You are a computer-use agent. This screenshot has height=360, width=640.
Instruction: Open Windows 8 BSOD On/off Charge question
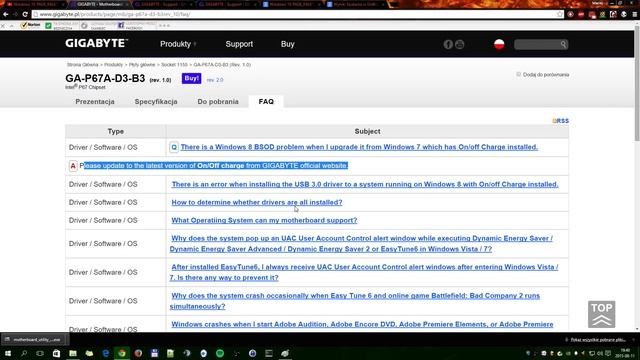click(x=359, y=147)
